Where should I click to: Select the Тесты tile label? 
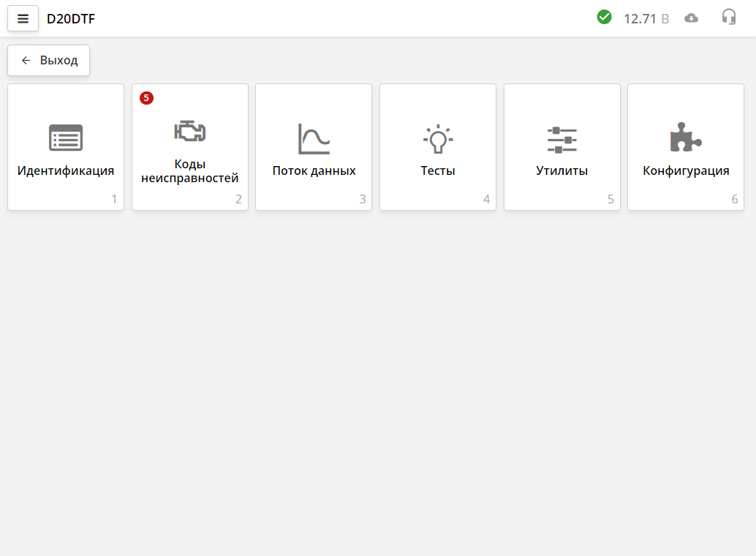tap(438, 171)
